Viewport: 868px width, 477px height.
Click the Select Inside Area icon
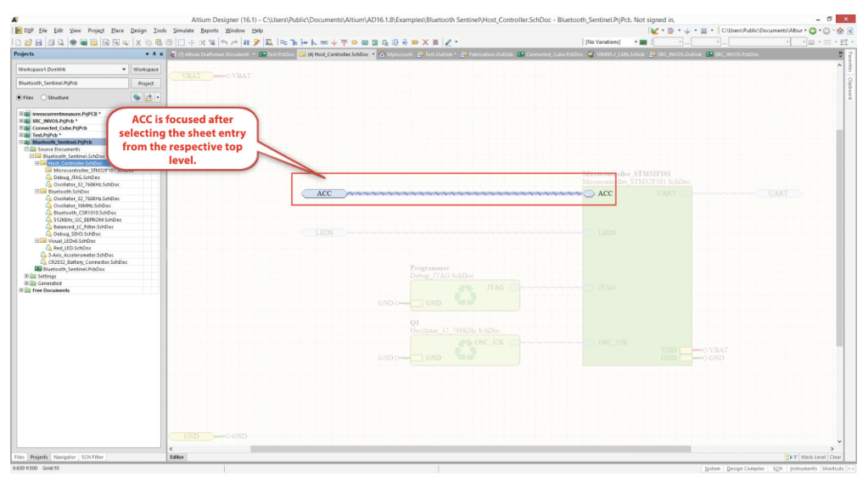coord(182,42)
